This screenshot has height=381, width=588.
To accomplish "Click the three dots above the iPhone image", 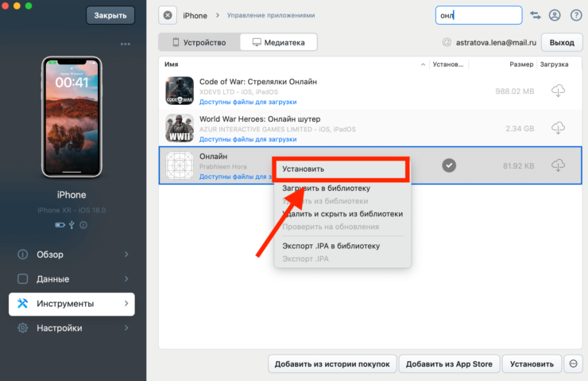I will (x=126, y=44).
